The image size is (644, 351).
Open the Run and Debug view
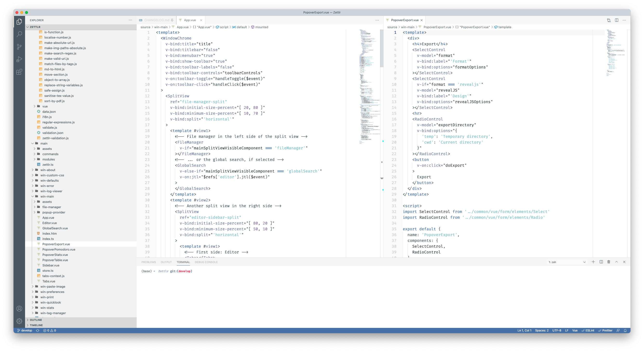tap(19, 59)
